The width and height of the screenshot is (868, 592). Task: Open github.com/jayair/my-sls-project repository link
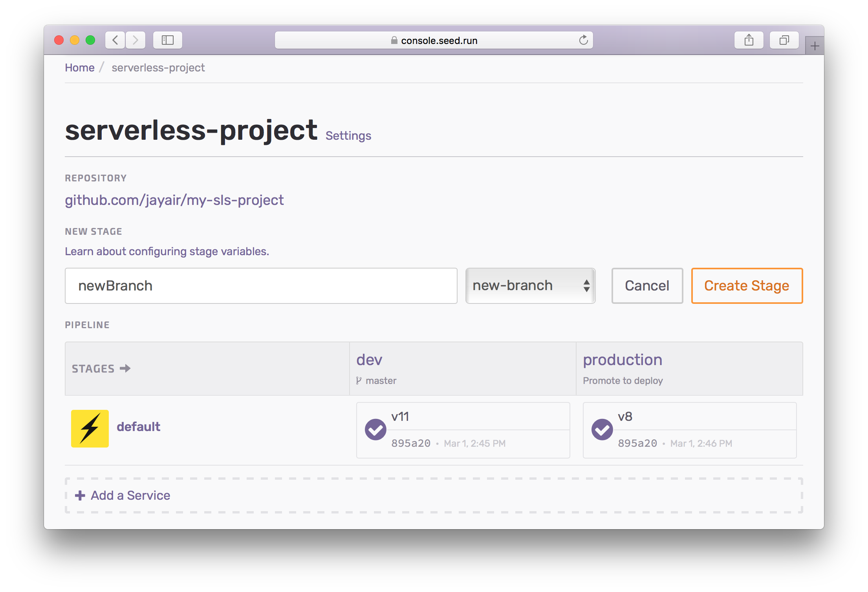[174, 200]
